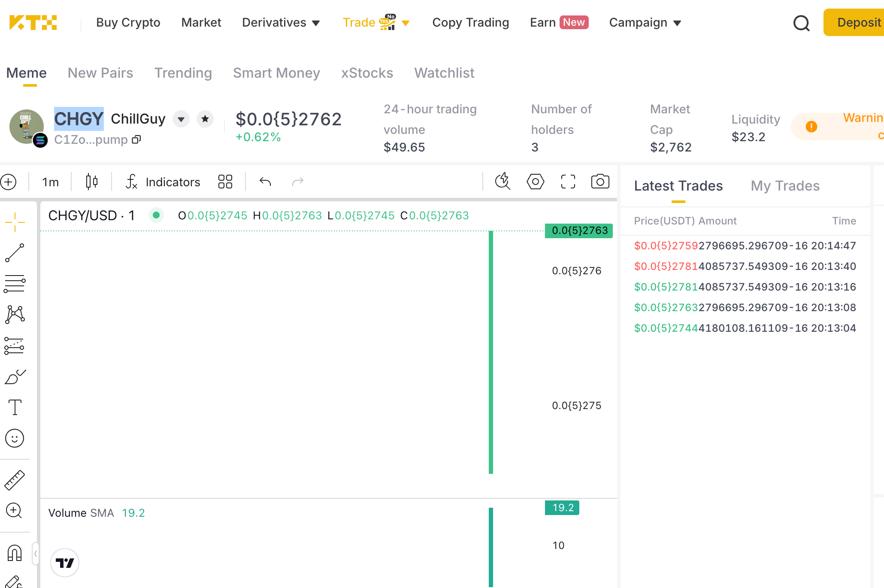
Task: Click the trade at 20:13:04
Action: tap(745, 328)
